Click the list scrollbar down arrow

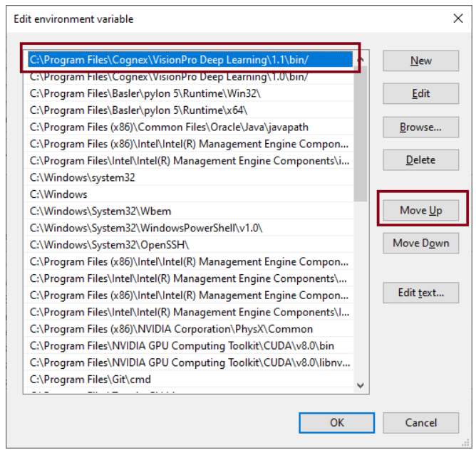[361, 385]
